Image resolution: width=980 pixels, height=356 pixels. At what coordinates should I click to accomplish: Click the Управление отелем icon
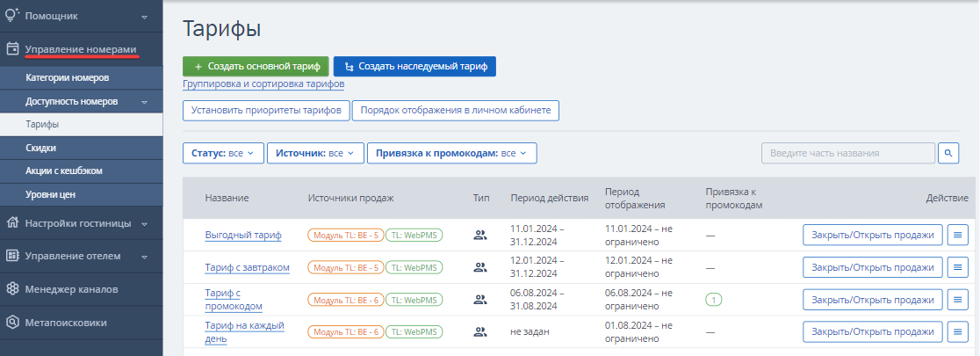point(12,256)
